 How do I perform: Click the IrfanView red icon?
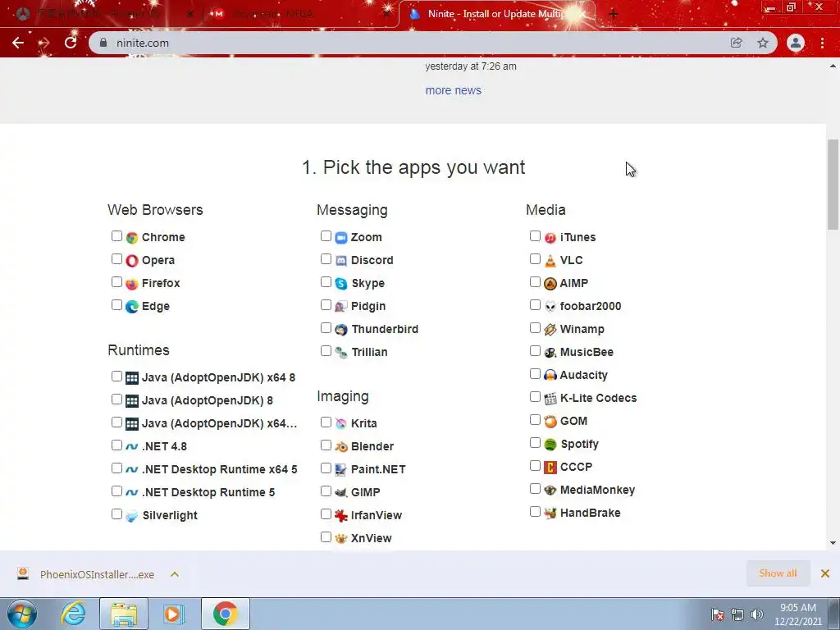point(341,515)
